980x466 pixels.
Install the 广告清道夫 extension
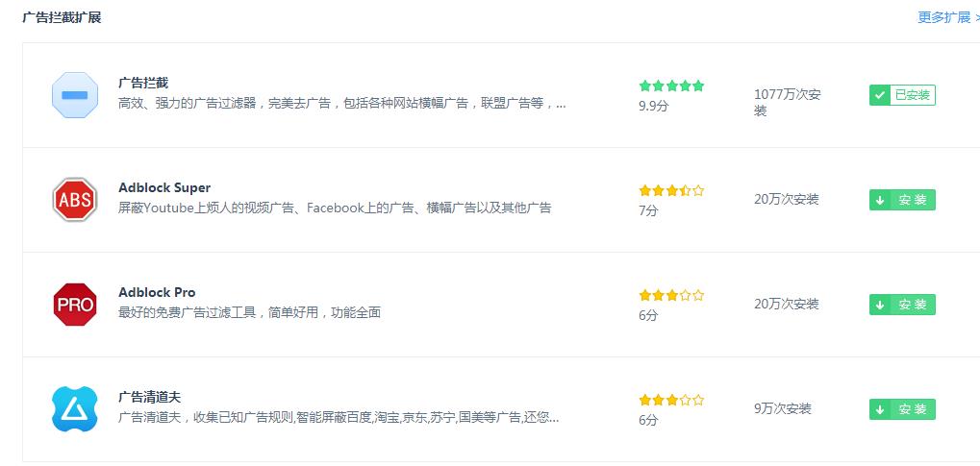pyautogui.click(x=902, y=409)
